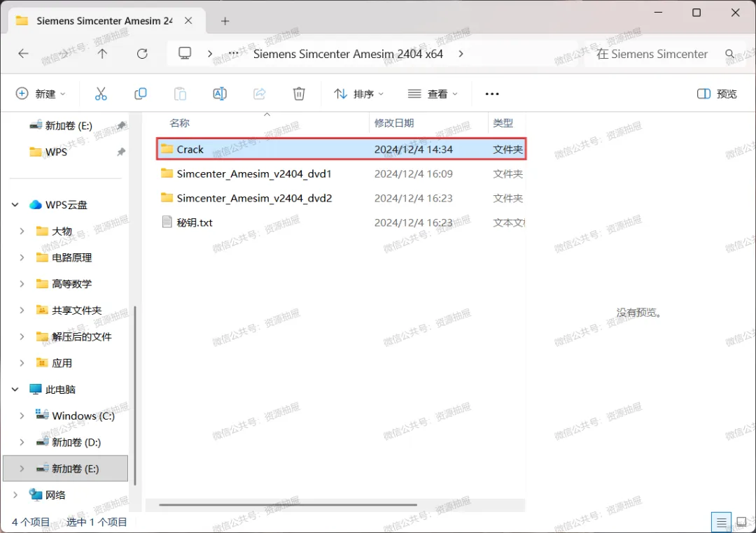Open the 排序 (Sort) dropdown

[x=358, y=94]
